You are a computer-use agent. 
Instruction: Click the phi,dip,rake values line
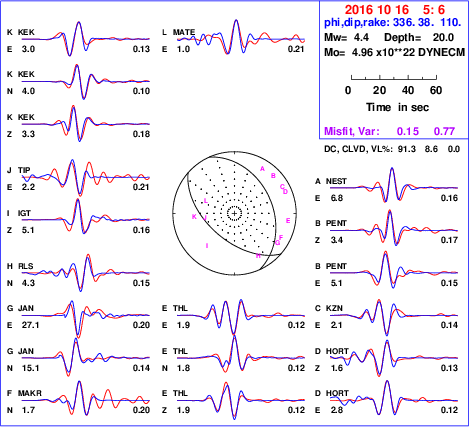pyautogui.click(x=393, y=23)
